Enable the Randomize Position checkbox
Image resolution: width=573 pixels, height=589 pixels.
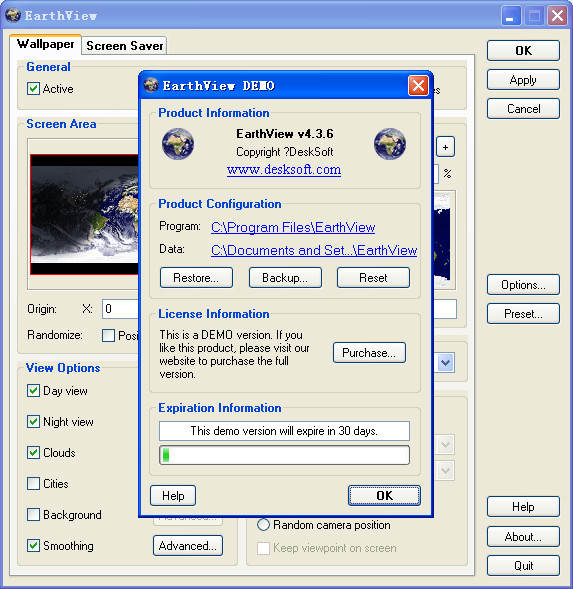pos(109,335)
